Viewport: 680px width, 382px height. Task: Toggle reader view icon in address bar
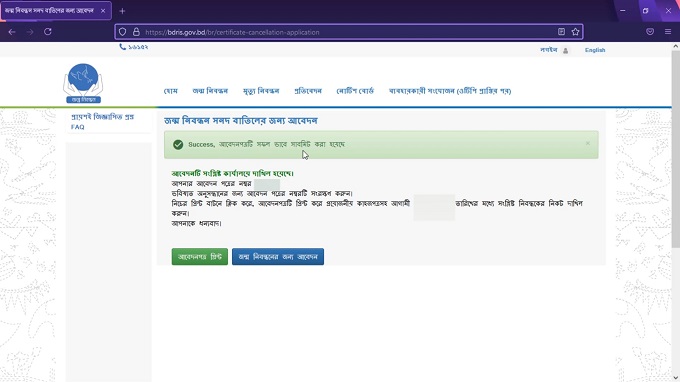click(x=561, y=32)
